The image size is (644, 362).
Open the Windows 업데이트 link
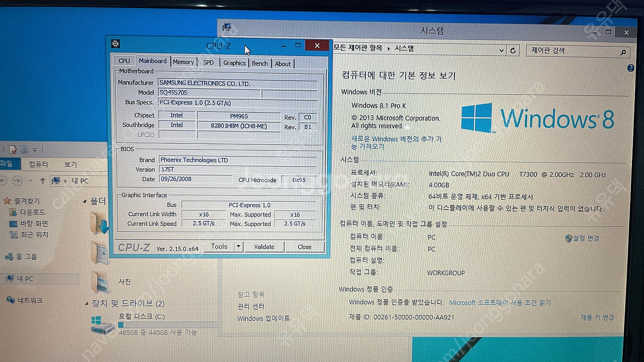(x=264, y=319)
